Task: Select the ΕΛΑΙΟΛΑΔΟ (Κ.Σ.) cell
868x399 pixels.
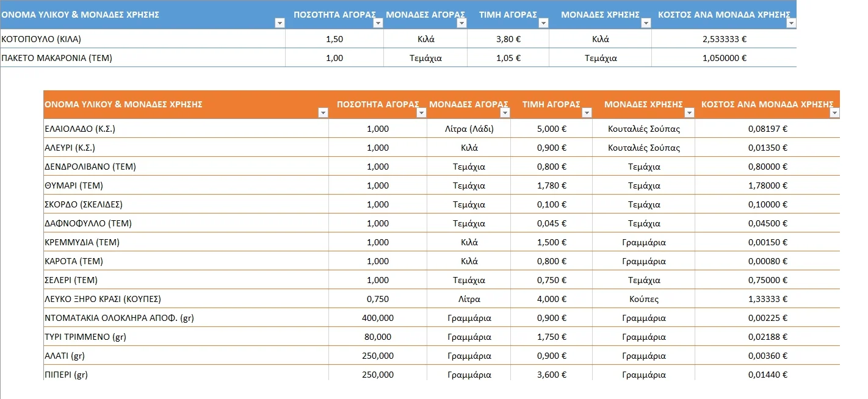Action: [x=186, y=129]
